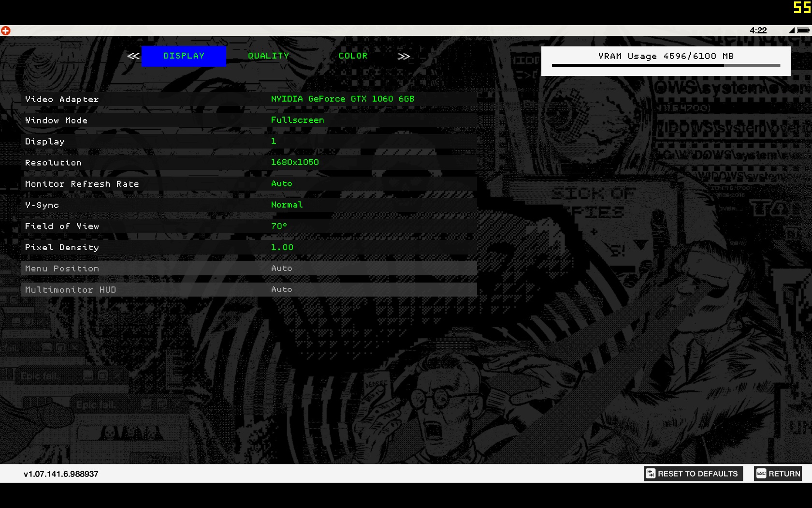
Task: Click the red plus icon in status bar
Action: coord(6,30)
